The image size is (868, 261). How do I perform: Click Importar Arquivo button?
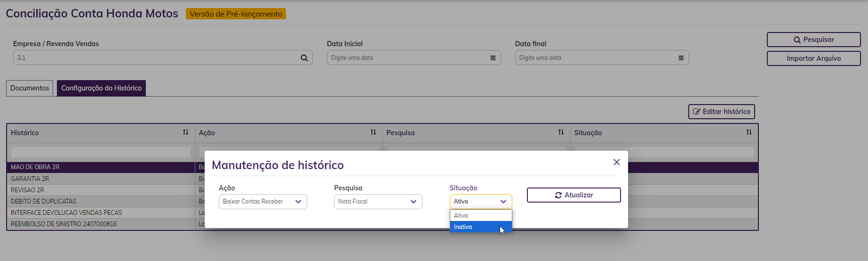(813, 58)
